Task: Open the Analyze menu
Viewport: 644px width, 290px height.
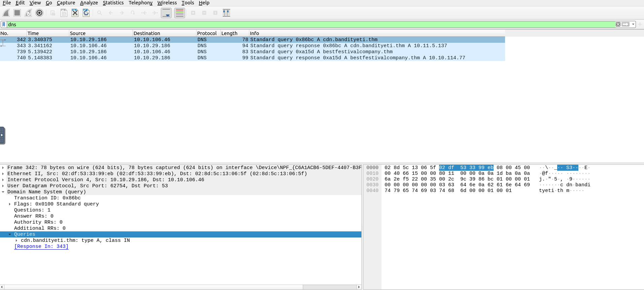Action: (x=89, y=3)
